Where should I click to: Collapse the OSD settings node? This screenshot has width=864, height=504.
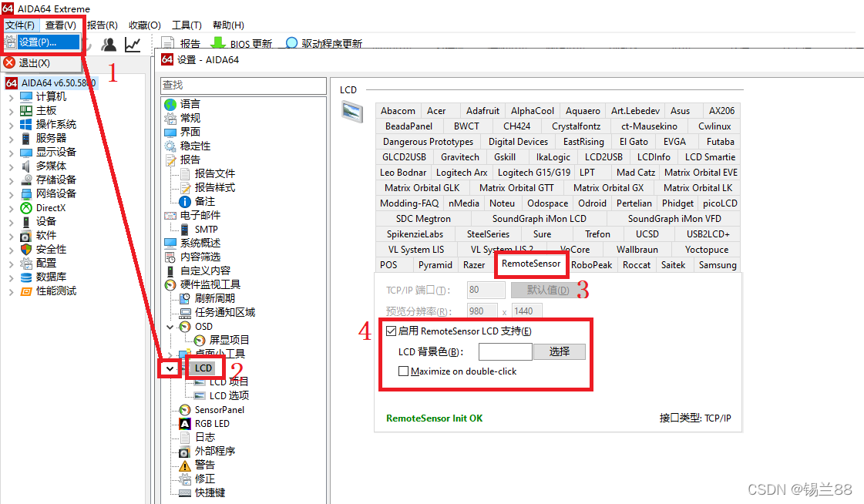click(x=170, y=327)
